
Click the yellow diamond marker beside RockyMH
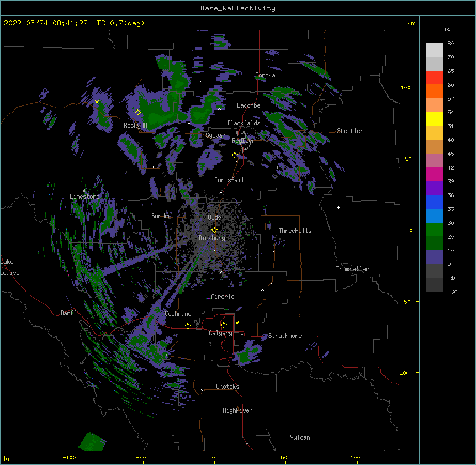point(138,113)
